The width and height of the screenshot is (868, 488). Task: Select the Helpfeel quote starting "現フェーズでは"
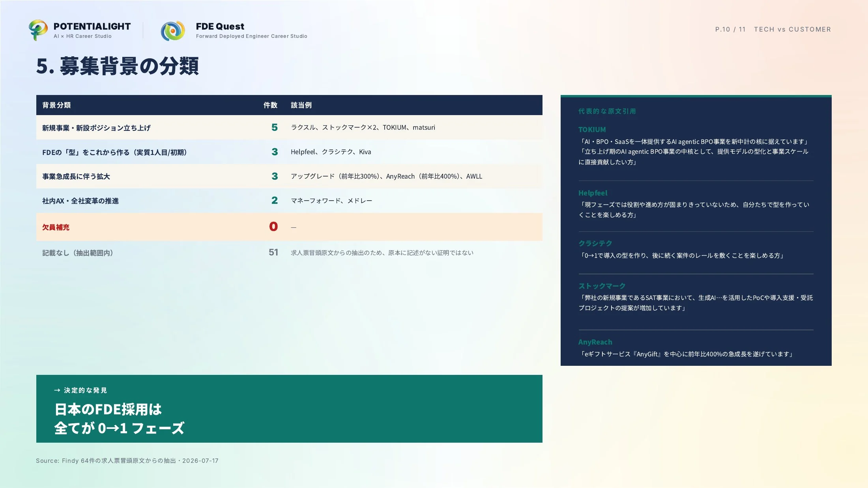694,210
